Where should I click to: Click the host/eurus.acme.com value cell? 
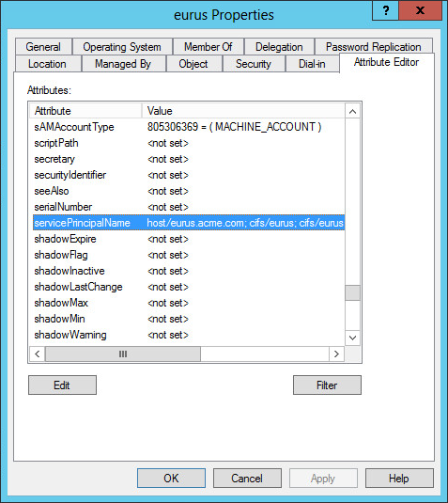pyautogui.click(x=245, y=223)
